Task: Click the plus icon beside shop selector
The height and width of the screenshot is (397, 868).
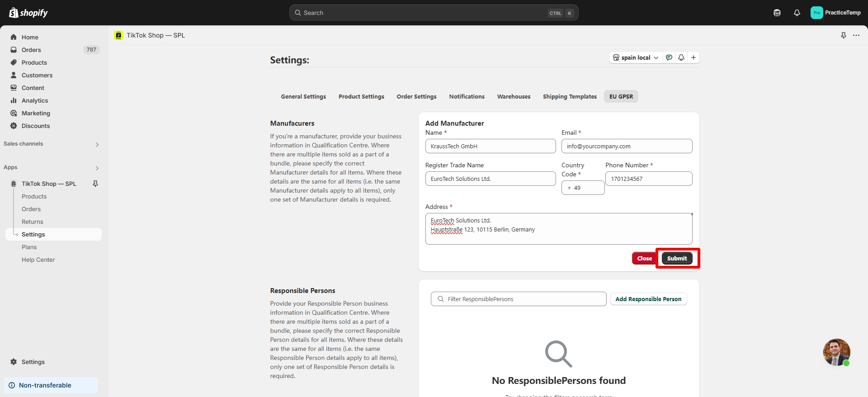Action: [x=693, y=57]
